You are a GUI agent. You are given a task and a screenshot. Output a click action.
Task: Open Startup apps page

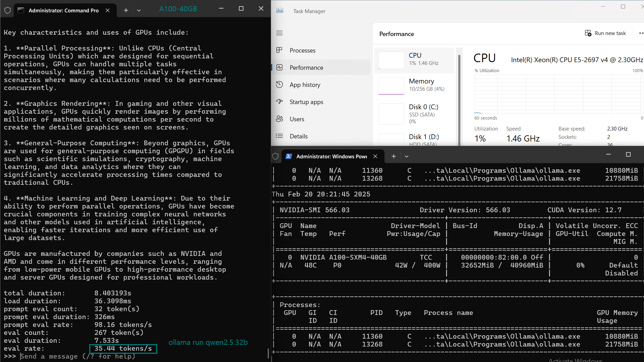click(321, 102)
